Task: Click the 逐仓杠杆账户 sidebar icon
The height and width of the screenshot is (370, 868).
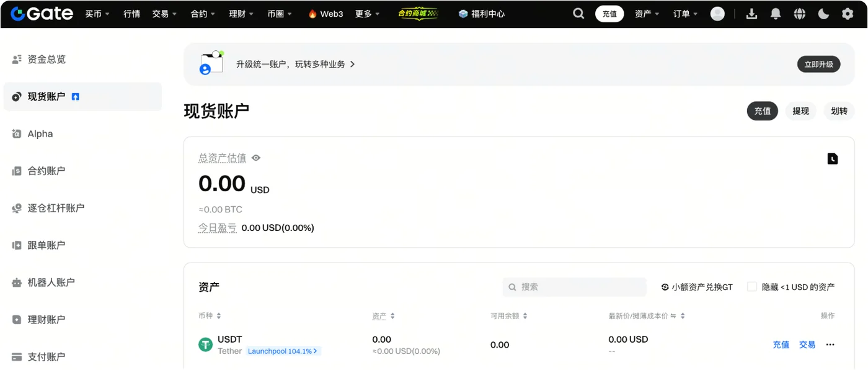Action: click(x=17, y=209)
